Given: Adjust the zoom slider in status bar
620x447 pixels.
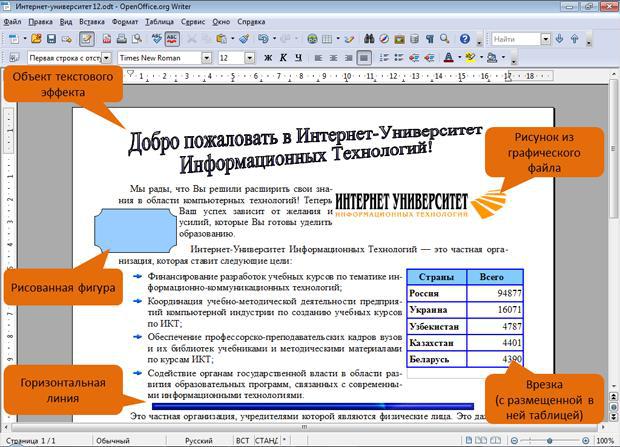Looking at the screenshot, I should pyautogui.click(x=550, y=440).
